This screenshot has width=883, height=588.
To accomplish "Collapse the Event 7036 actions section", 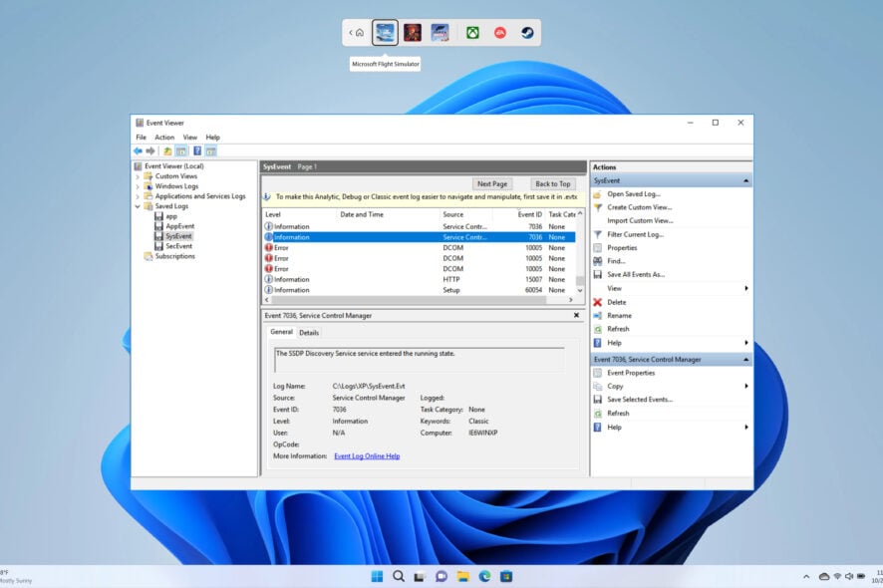I will [x=746, y=360].
